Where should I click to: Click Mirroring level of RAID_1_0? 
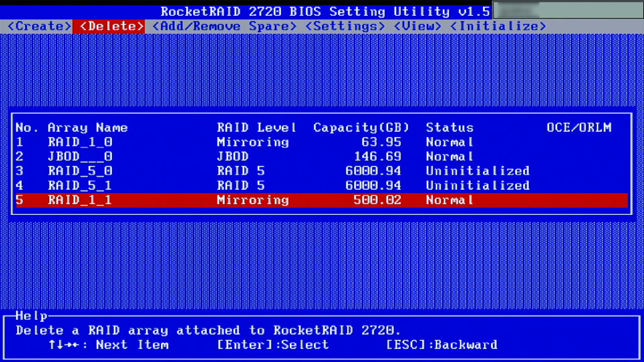[x=253, y=142]
